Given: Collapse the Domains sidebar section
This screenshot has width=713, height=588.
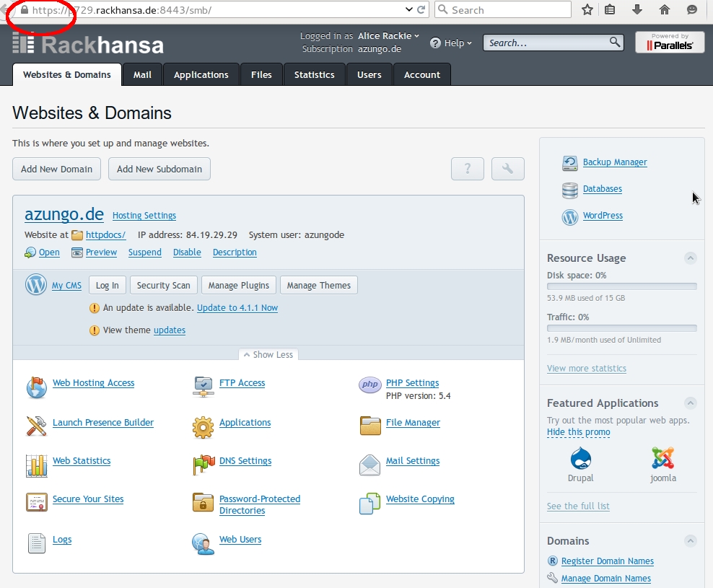Looking at the screenshot, I should [x=690, y=540].
